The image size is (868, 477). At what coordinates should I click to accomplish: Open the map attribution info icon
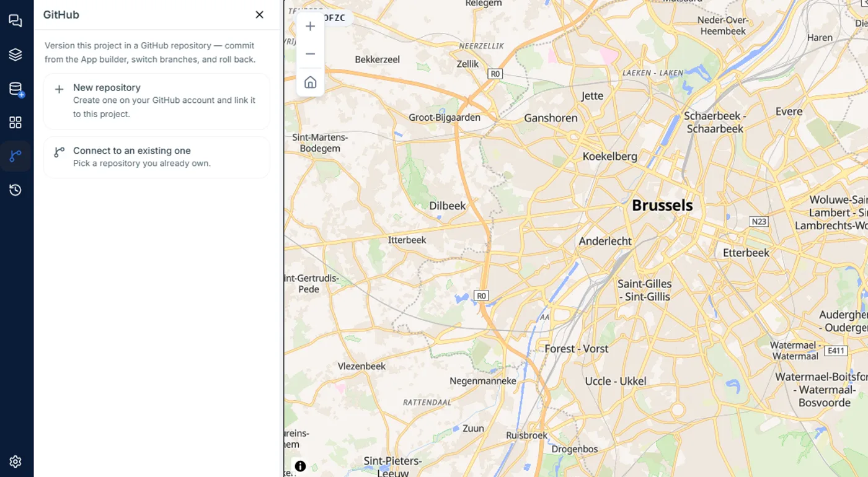click(300, 466)
